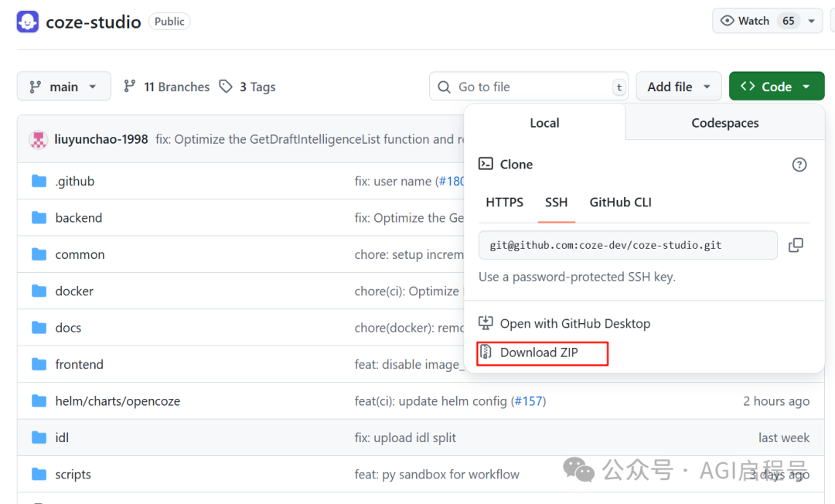The height and width of the screenshot is (504, 835).
Task: Click the clone help question mark icon
Action: pos(799,165)
